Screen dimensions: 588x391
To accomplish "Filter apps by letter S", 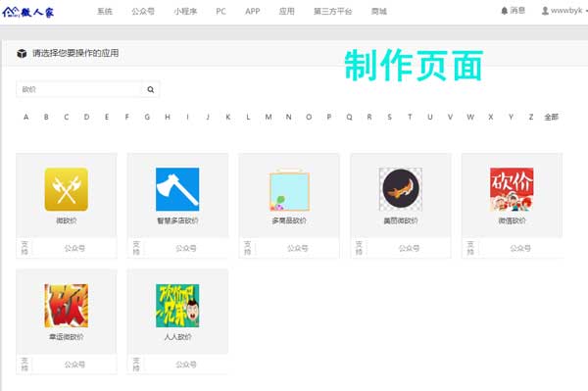I will coord(390,117).
